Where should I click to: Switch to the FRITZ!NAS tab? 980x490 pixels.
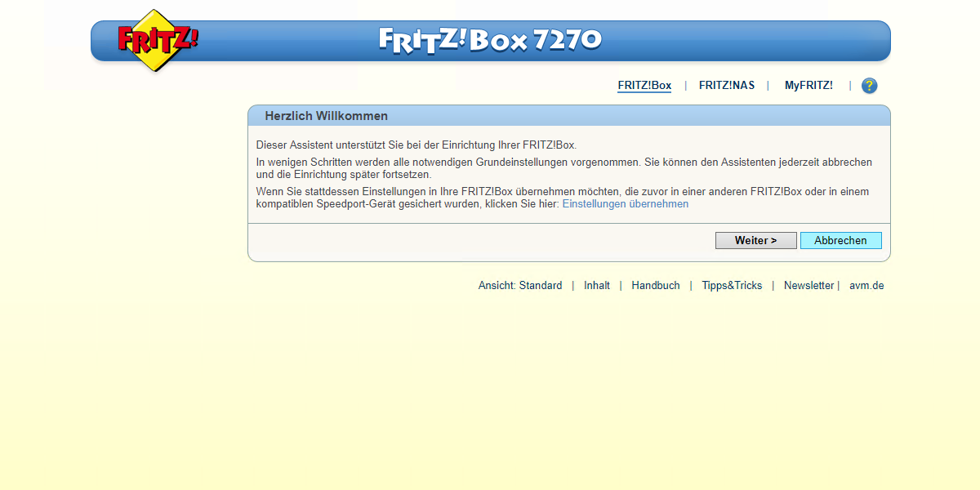(727, 86)
